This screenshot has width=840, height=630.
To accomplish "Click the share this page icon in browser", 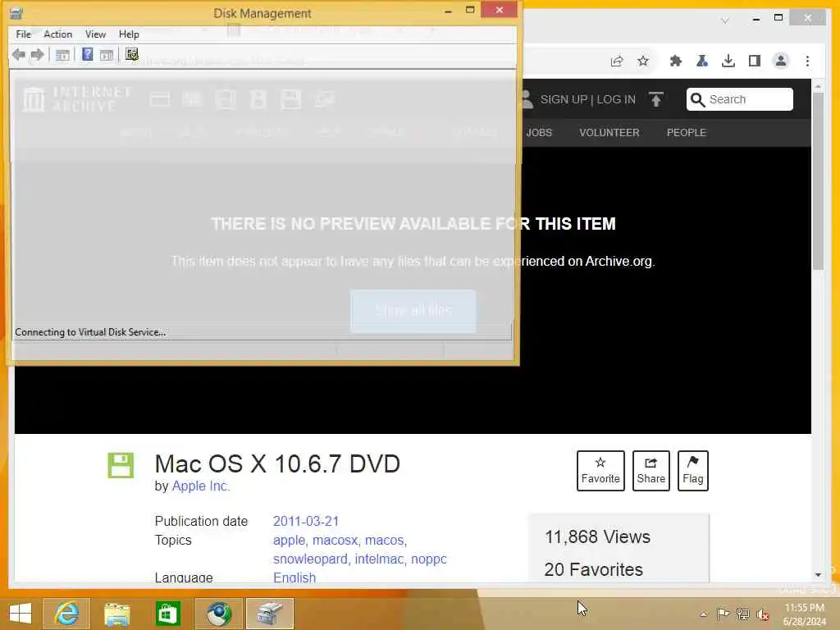I will (x=617, y=61).
